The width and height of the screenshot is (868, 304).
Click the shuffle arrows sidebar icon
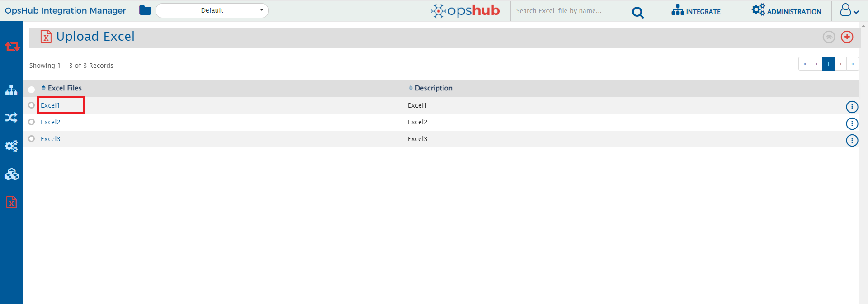[11, 118]
